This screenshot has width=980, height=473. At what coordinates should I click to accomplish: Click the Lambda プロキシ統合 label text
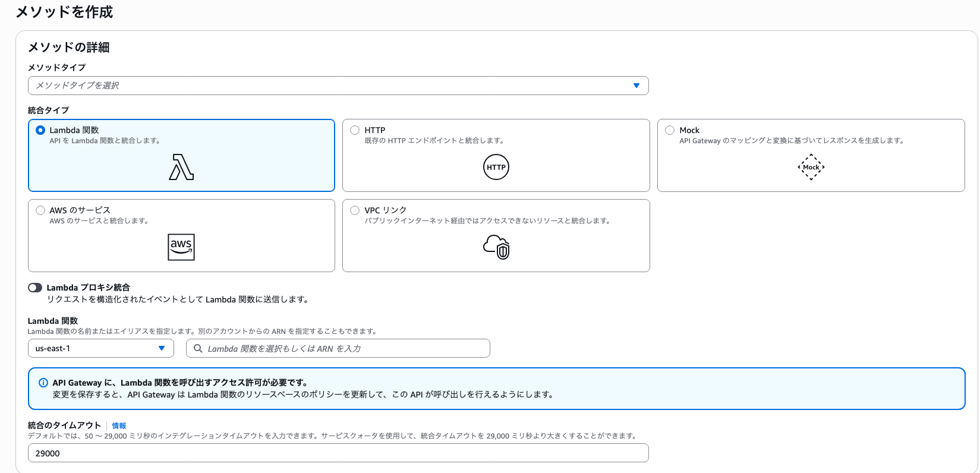click(88, 288)
